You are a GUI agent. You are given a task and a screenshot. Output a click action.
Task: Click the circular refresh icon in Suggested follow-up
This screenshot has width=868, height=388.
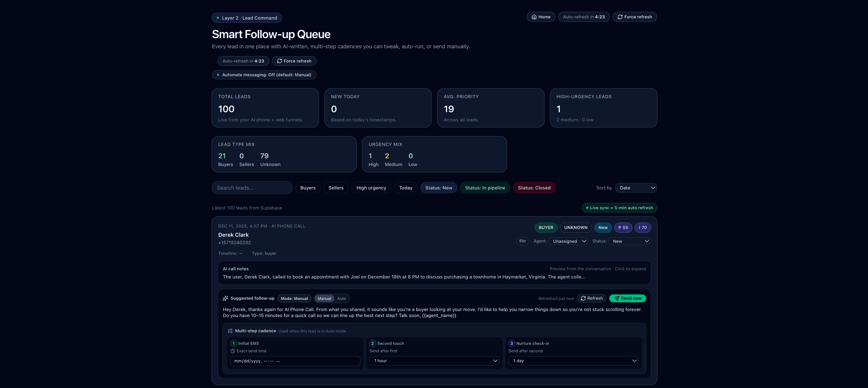[x=583, y=298]
